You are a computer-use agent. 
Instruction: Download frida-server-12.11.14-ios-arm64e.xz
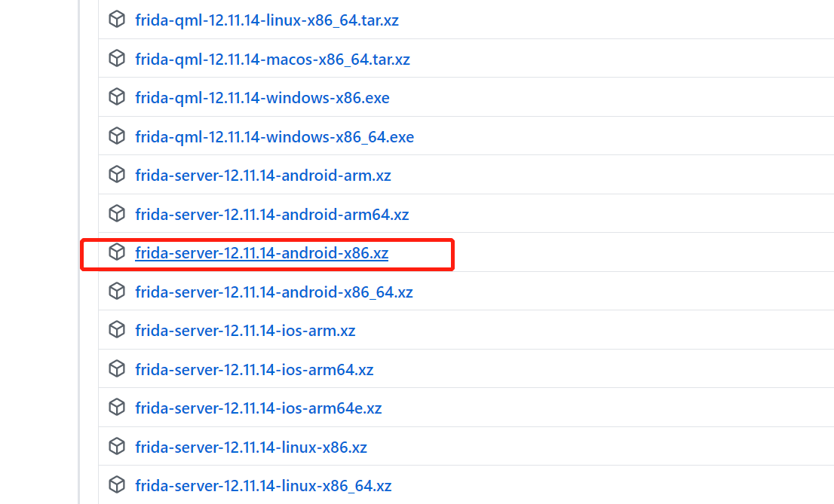258,407
